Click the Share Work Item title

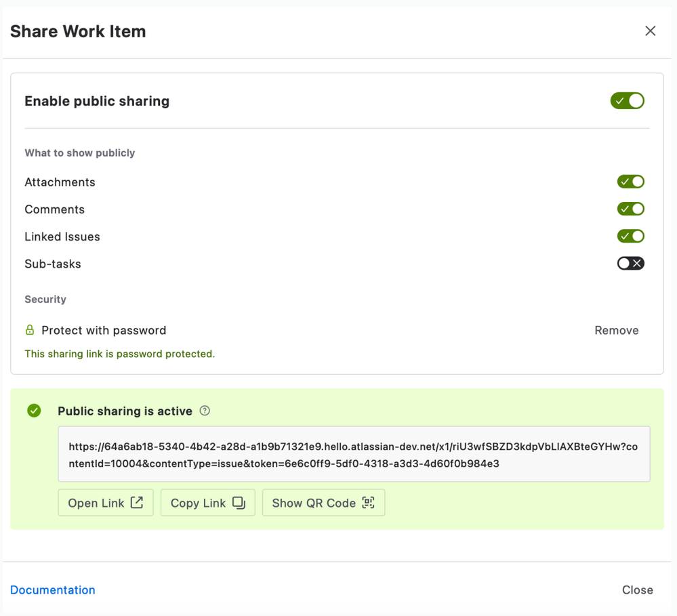(x=78, y=32)
